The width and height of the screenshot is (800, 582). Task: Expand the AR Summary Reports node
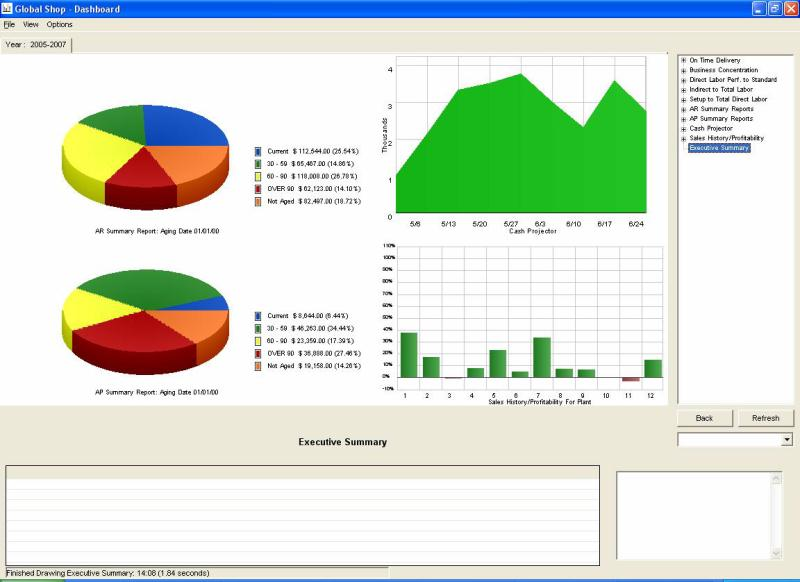click(684, 109)
